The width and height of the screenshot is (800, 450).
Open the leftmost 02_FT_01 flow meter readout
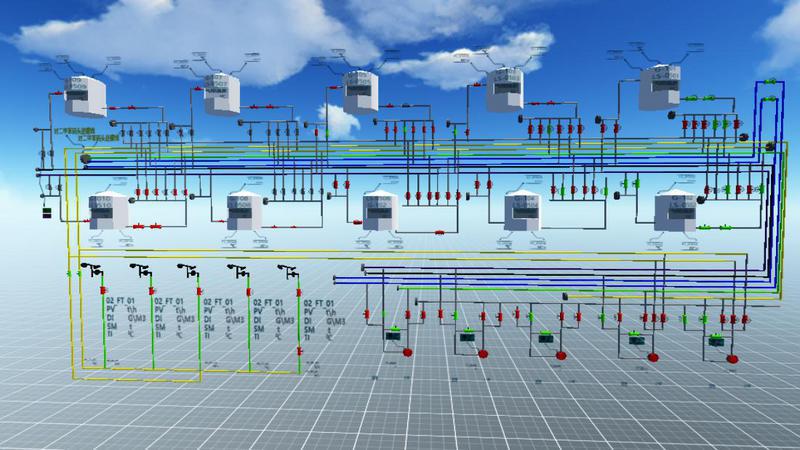coord(122,315)
